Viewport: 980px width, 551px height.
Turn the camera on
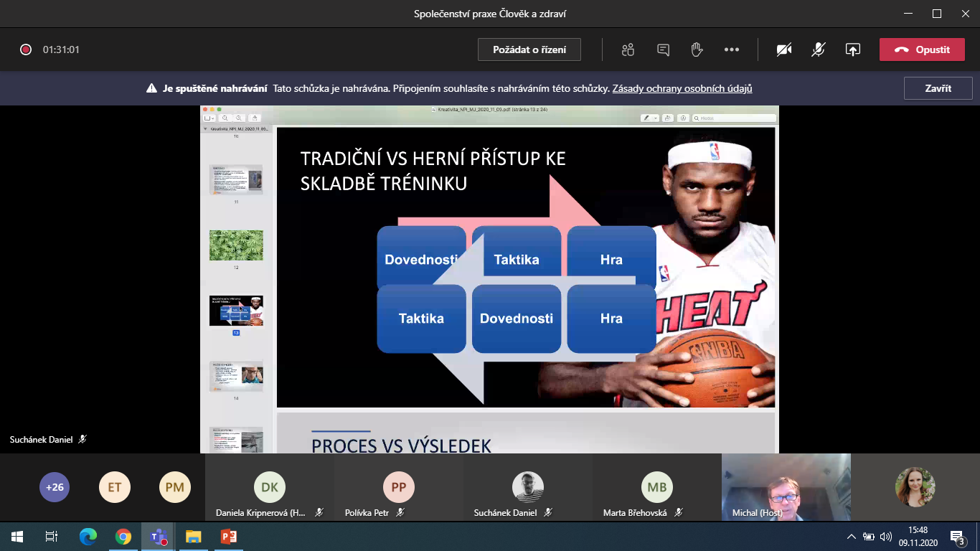click(784, 50)
